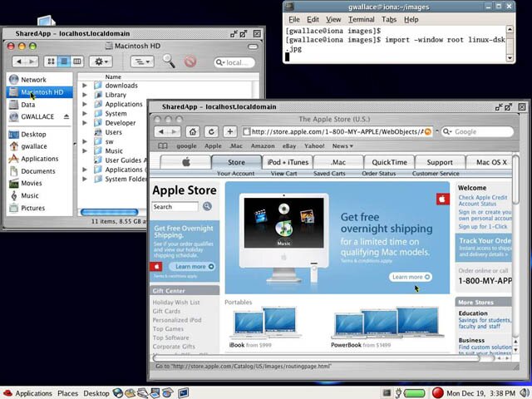Image resolution: width=532 pixels, height=399 pixels.
Task: Switch Finder to list view
Action: click(64, 62)
